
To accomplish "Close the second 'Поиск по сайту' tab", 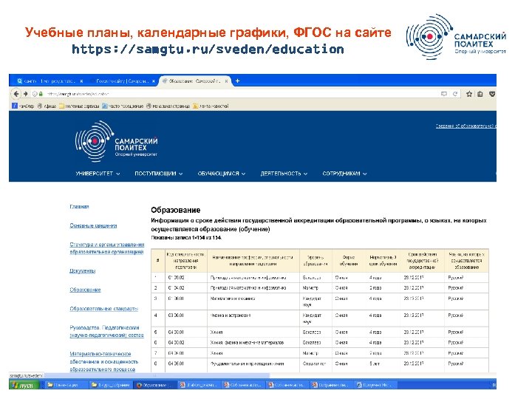I will click(x=154, y=81).
